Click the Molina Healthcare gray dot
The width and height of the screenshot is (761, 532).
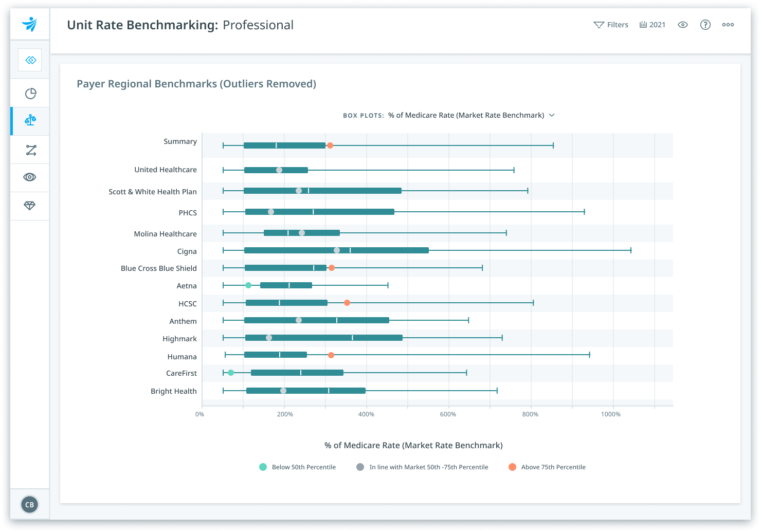(302, 233)
